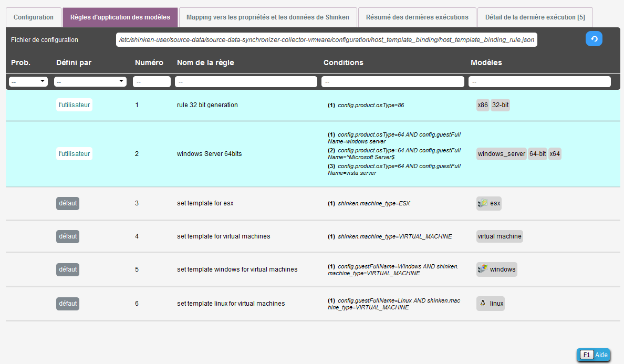
Task: Click the windows template icon
Action: point(483,269)
